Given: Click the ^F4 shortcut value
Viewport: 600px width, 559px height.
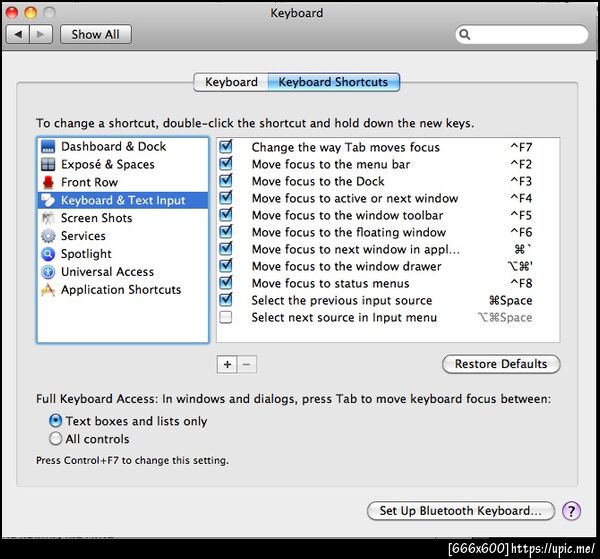Looking at the screenshot, I should coord(521,199).
